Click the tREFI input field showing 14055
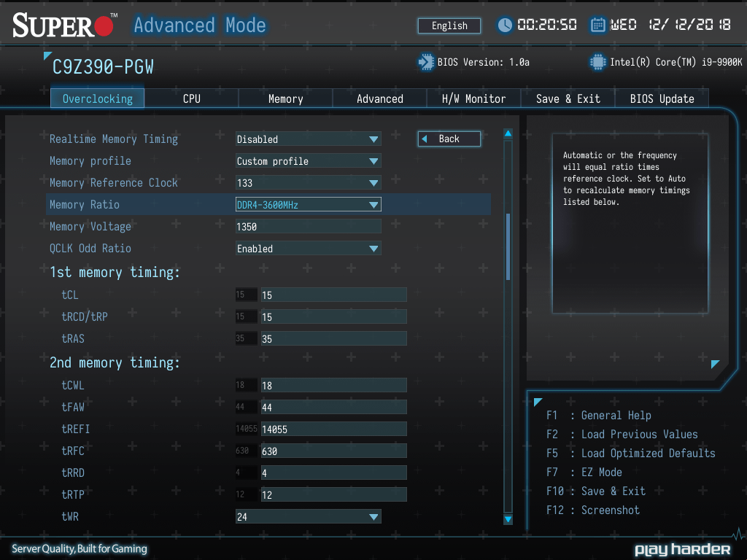This screenshot has width=747, height=560. click(333, 429)
